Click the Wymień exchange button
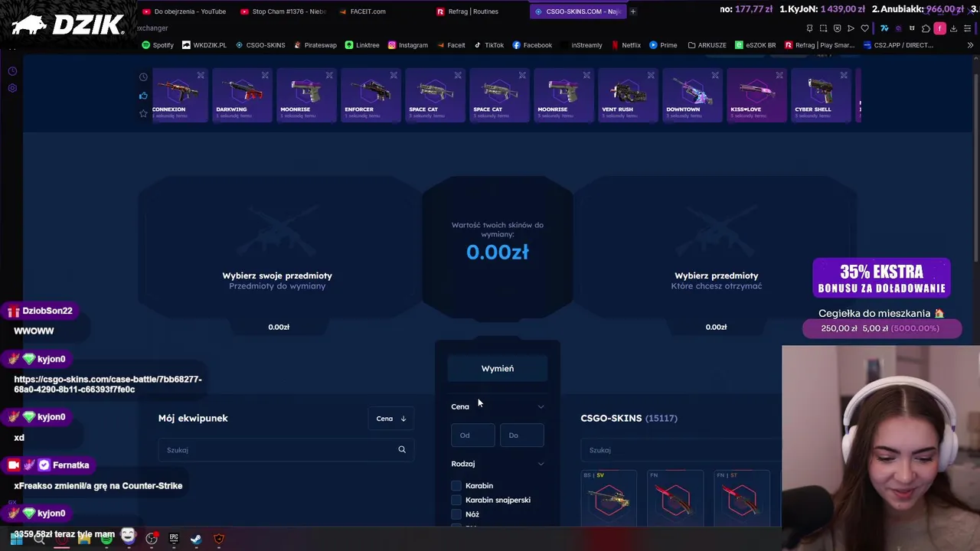The height and width of the screenshot is (551, 980). tap(498, 369)
